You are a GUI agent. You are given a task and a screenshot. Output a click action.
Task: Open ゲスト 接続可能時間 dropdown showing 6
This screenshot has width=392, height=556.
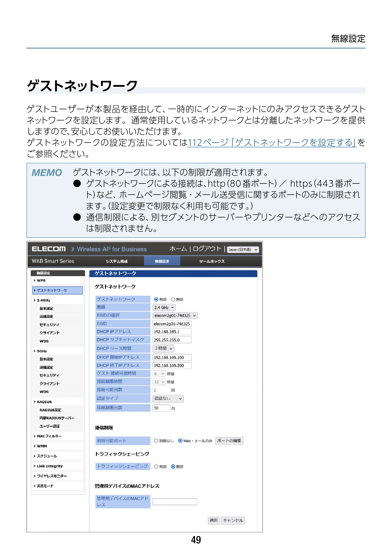click(x=159, y=374)
